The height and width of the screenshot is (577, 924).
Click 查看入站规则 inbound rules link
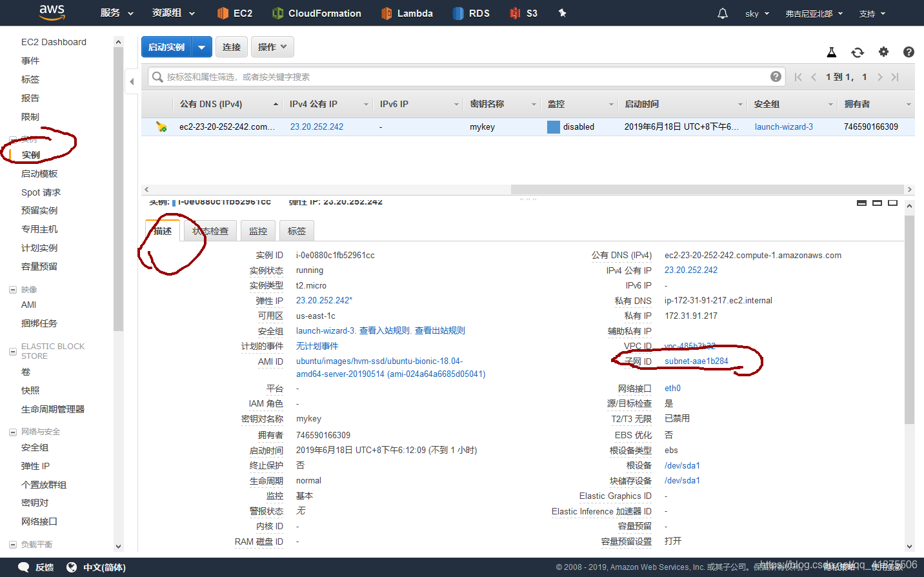(385, 330)
